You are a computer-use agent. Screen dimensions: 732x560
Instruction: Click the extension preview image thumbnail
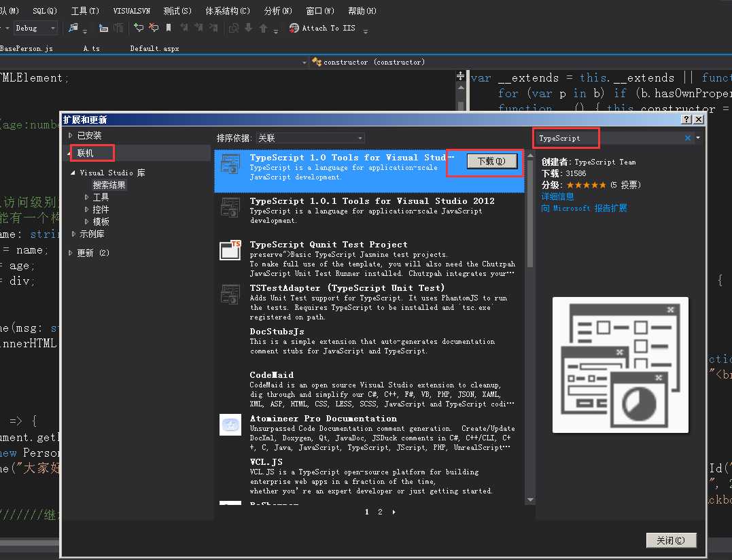click(x=621, y=365)
